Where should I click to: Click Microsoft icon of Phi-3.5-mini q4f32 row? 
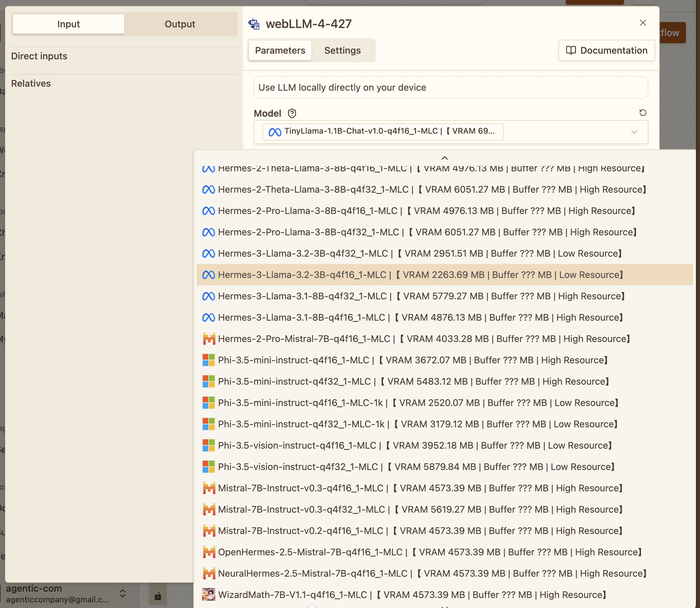click(x=209, y=381)
